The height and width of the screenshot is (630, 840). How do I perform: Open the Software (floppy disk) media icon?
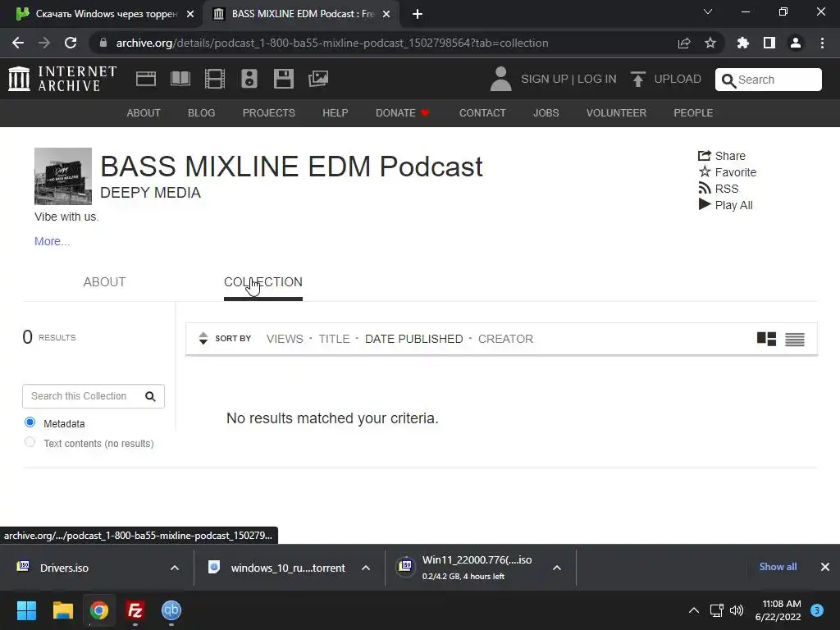click(x=283, y=79)
